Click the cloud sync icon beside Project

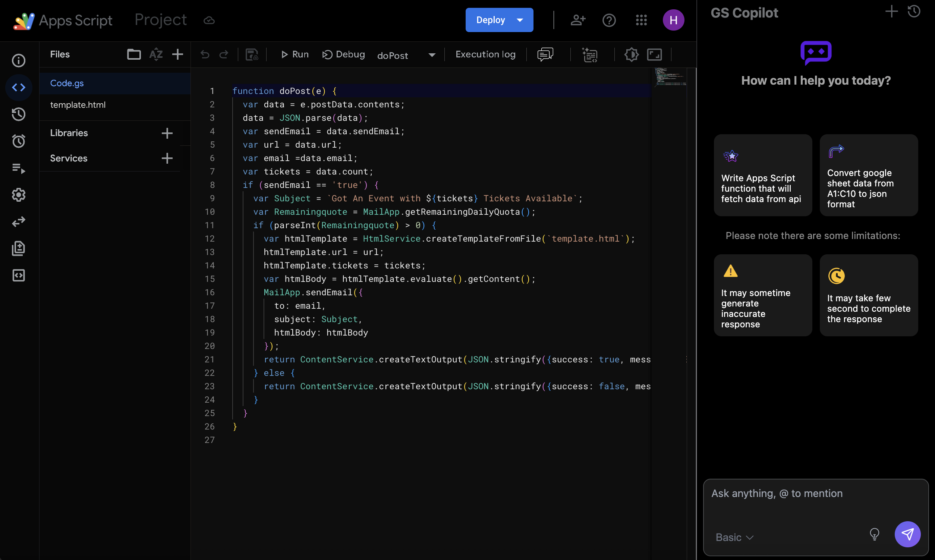tap(209, 20)
